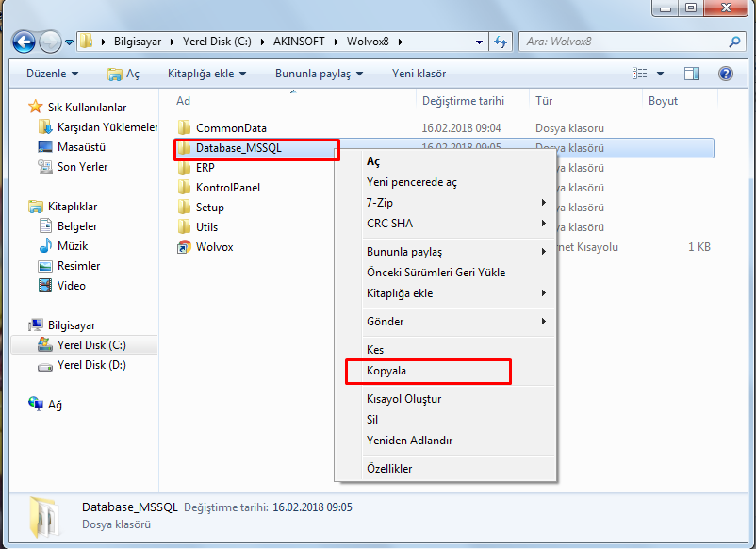Screen dimensions: 756x549
Task: Click the Yeni klasör button
Action: (x=419, y=74)
